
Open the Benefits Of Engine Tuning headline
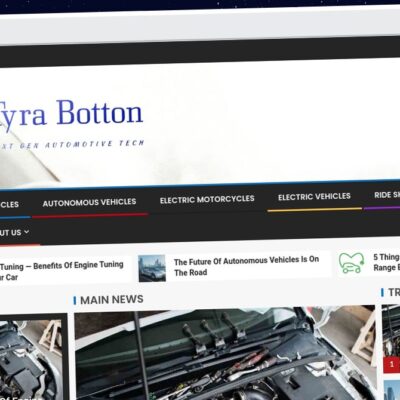click(62, 271)
